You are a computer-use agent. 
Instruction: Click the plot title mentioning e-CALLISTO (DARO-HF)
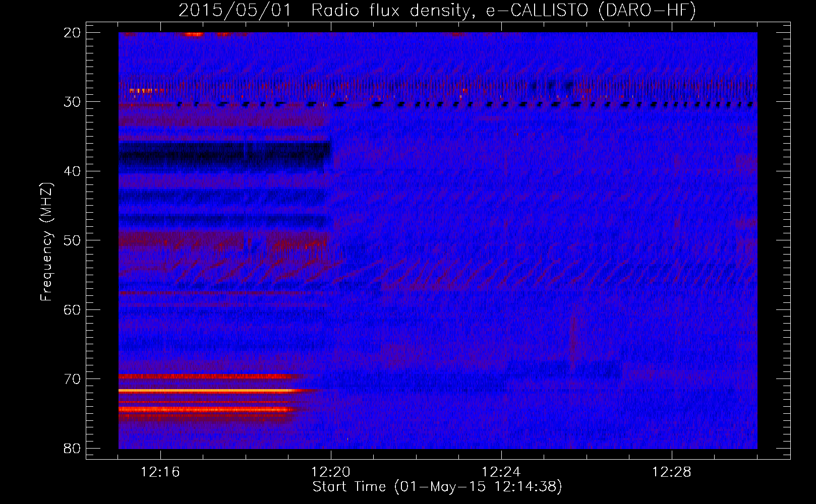pyautogui.click(x=437, y=11)
